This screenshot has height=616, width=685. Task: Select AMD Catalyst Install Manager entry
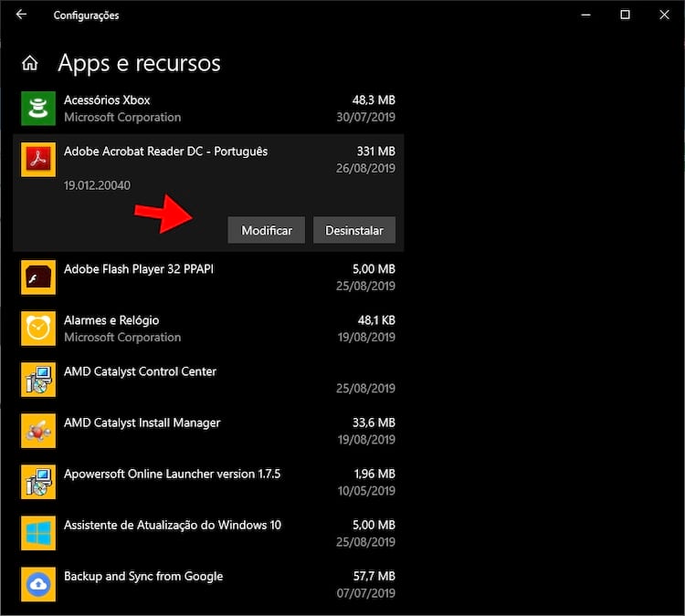[208, 431]
